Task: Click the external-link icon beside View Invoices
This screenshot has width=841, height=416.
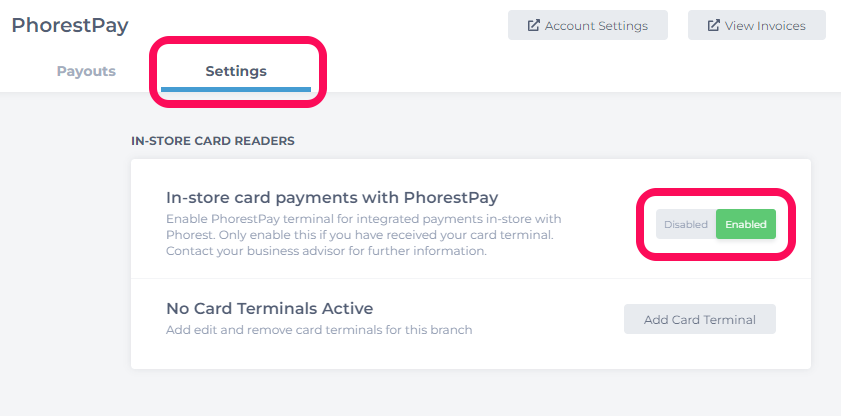Action: click(x=713, y=25)
